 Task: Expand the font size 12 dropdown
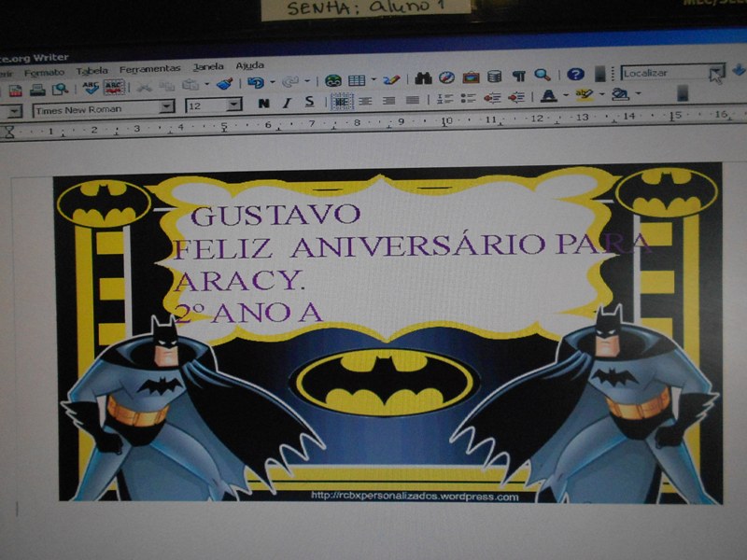click(x=234, y=104)
